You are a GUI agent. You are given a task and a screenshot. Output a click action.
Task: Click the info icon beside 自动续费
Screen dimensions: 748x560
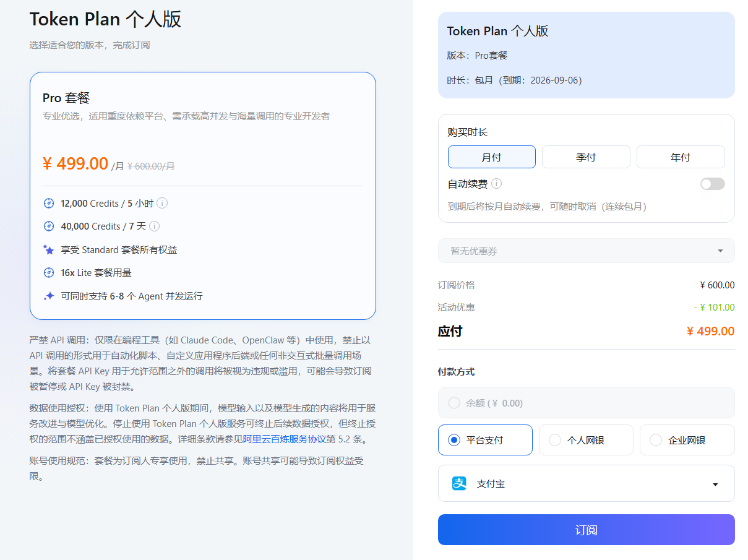pos(496,184)
